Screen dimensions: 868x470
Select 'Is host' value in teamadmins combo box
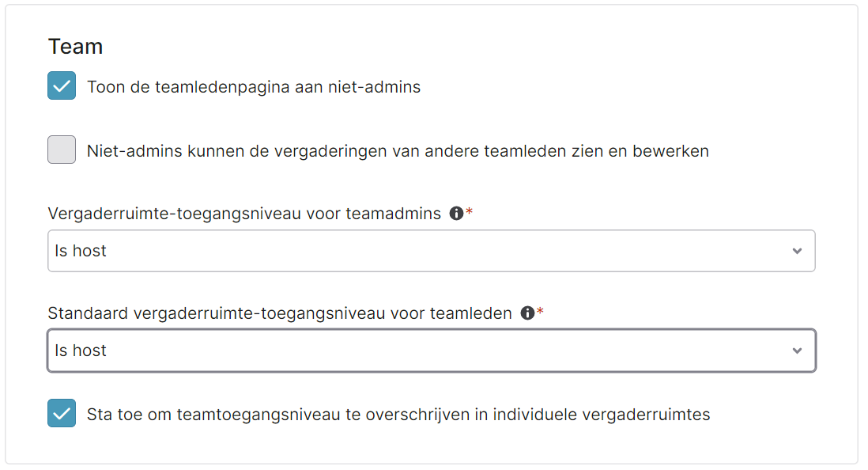pos(81,251)
